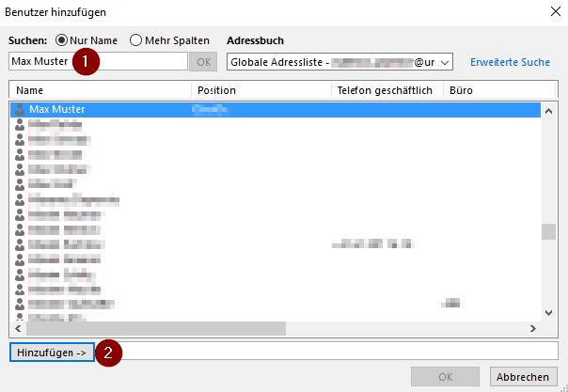
Task: Click the Telefon geschäftlich column header
Action: [x=384, y=91]
